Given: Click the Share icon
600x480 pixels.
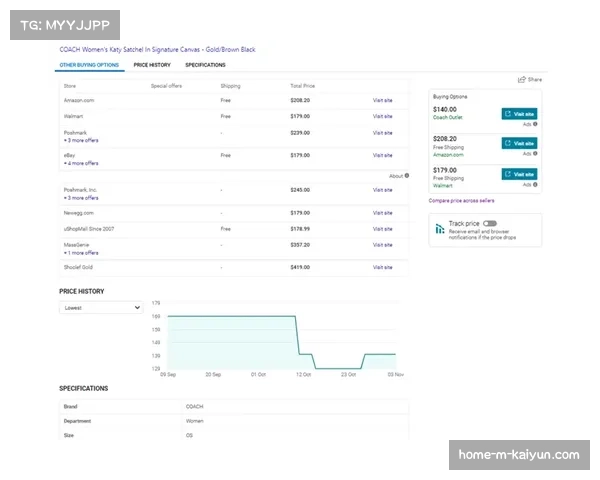Looking at the screenshot, I should pyautogui.click(x=521, y=79).
